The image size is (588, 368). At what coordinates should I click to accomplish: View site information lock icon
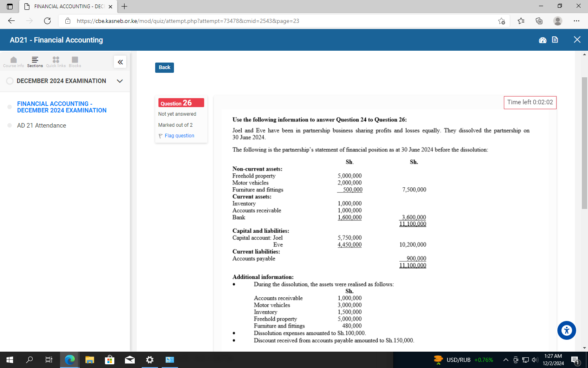[68, 21]
